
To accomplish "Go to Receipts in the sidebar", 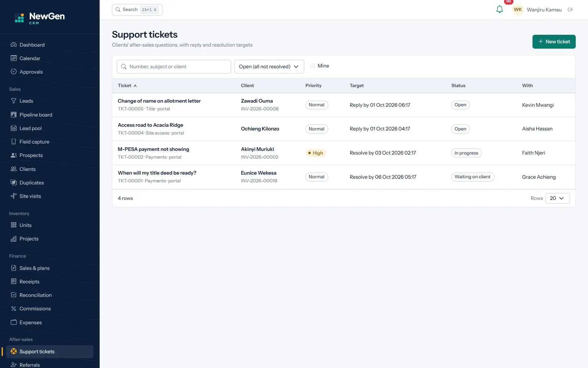I will (50, 282).
